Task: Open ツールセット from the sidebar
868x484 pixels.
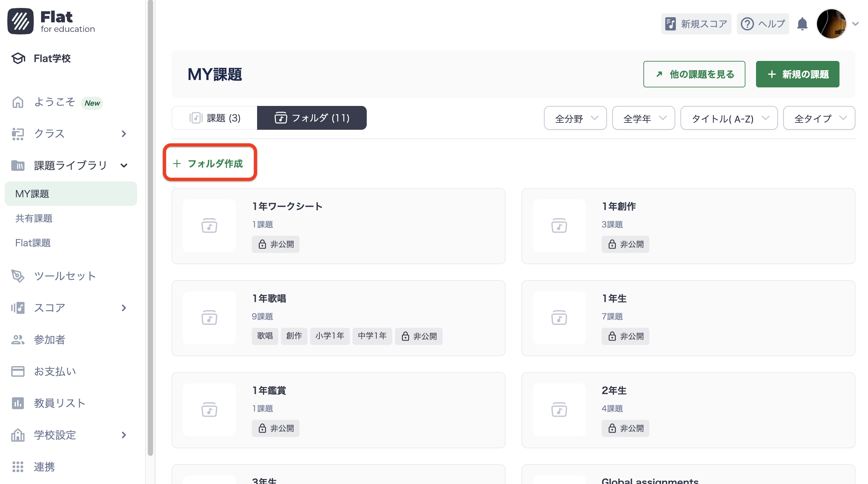Action: pos(65,276)
